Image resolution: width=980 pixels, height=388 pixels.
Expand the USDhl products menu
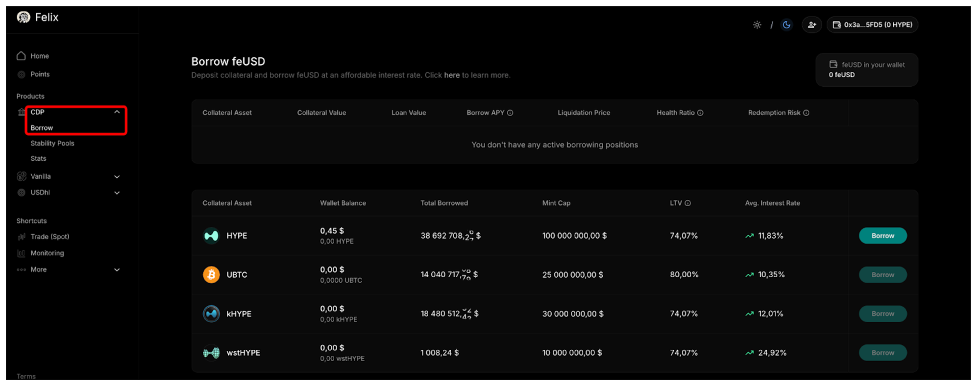pyautogui.click(x=117, y=193)
